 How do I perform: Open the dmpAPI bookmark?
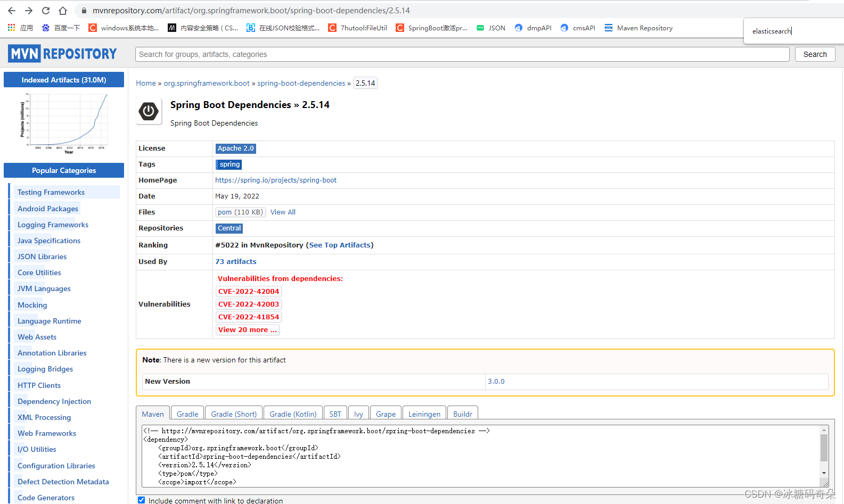point(532,28)
